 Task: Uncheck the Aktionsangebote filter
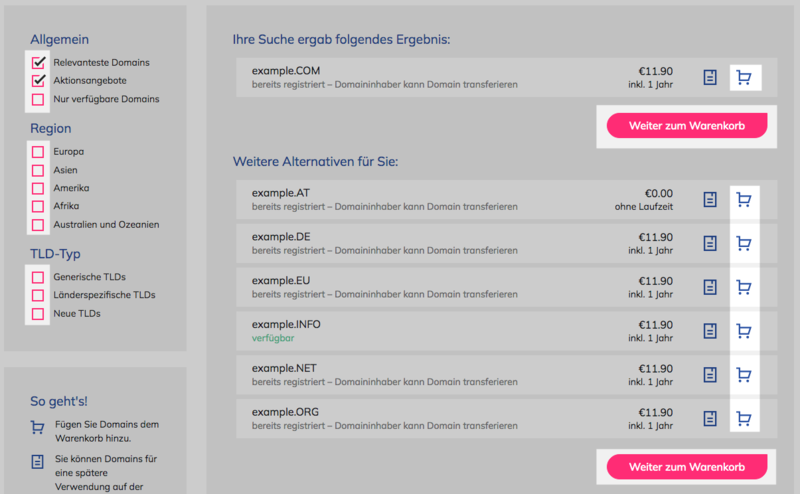tap(38, 81)
